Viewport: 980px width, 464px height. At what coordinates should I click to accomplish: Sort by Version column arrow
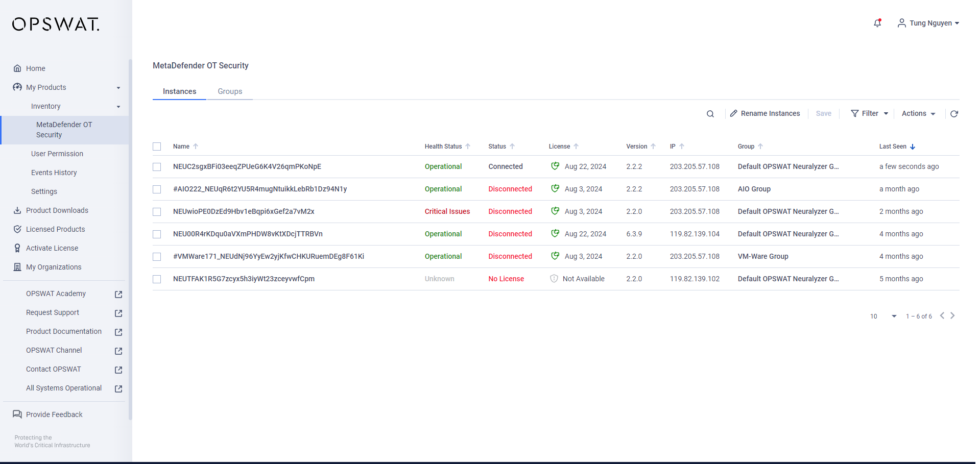coord(653,146)
